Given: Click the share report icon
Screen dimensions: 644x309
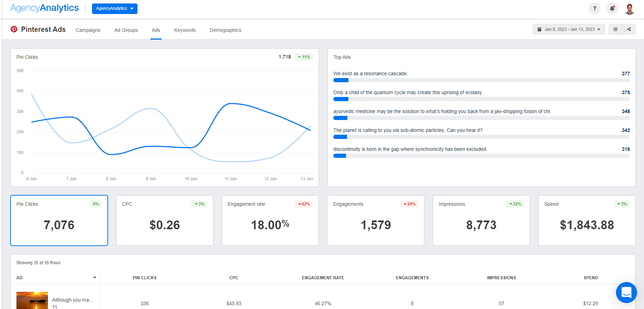Looking at the screenshot, I should pos(629,29).
